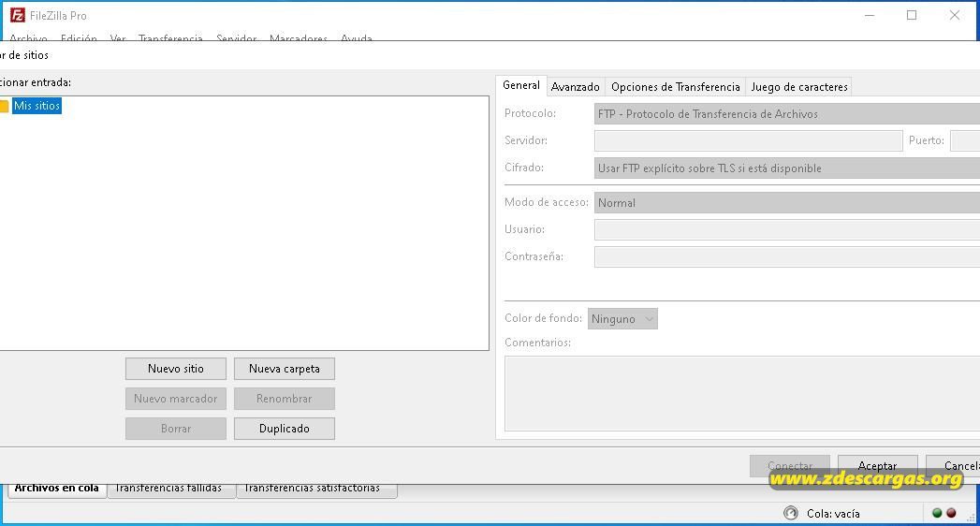Switch to the Avanzado tab
The image size is (980, 526).
[x=575, y=87]
